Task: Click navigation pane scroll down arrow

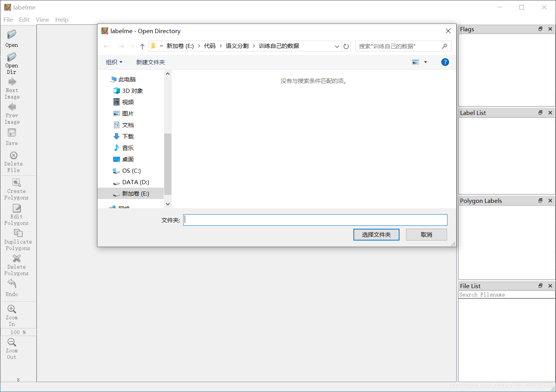Action: coord(168,204)
